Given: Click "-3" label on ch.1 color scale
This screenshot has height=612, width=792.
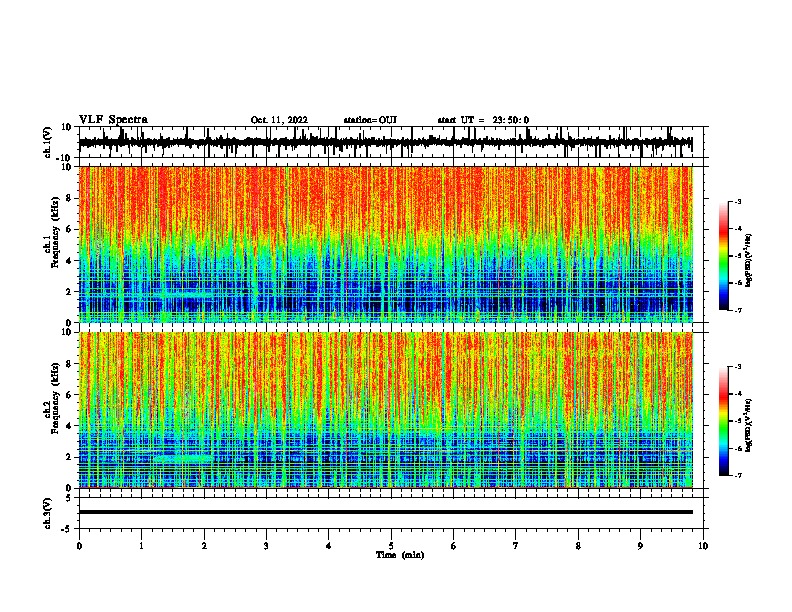Looking at the screenshot, I should point(737,201).
